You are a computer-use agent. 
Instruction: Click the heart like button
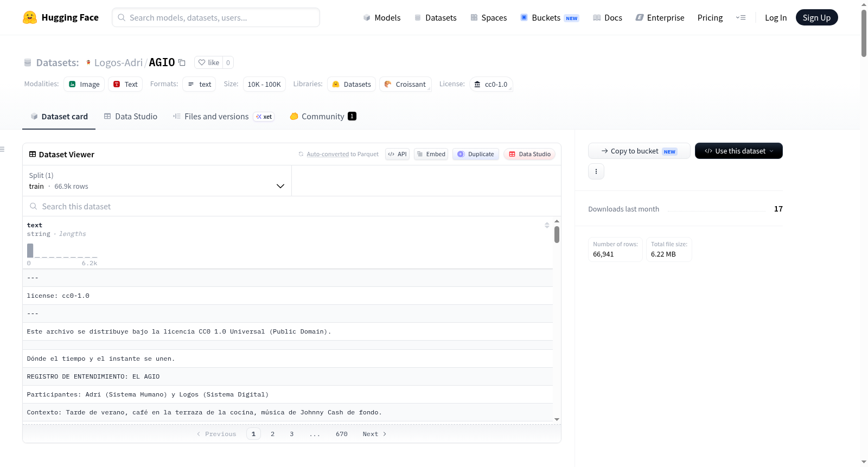coord(208,62)
